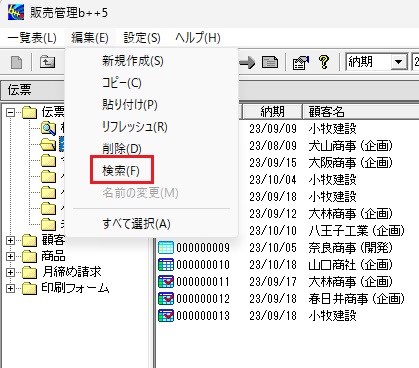Click the properties icon with checkmark
Viewport: 419px width, 368px height.
[300, 62]
